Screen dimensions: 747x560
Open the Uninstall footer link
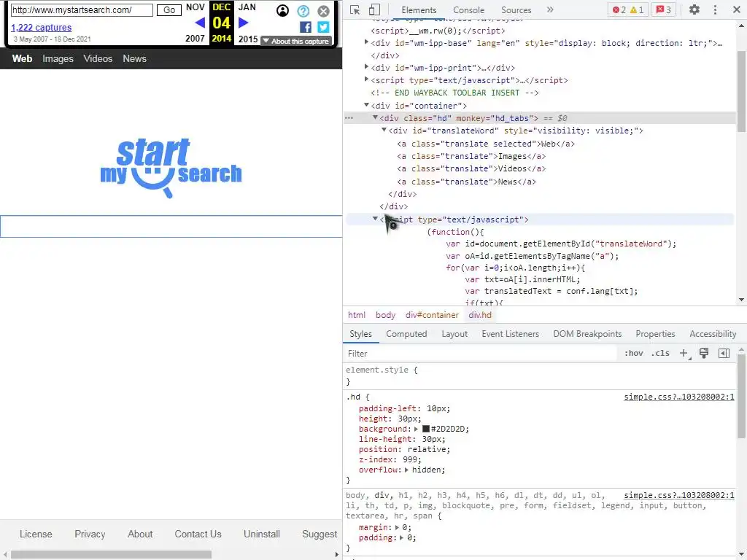coord(262,534)
